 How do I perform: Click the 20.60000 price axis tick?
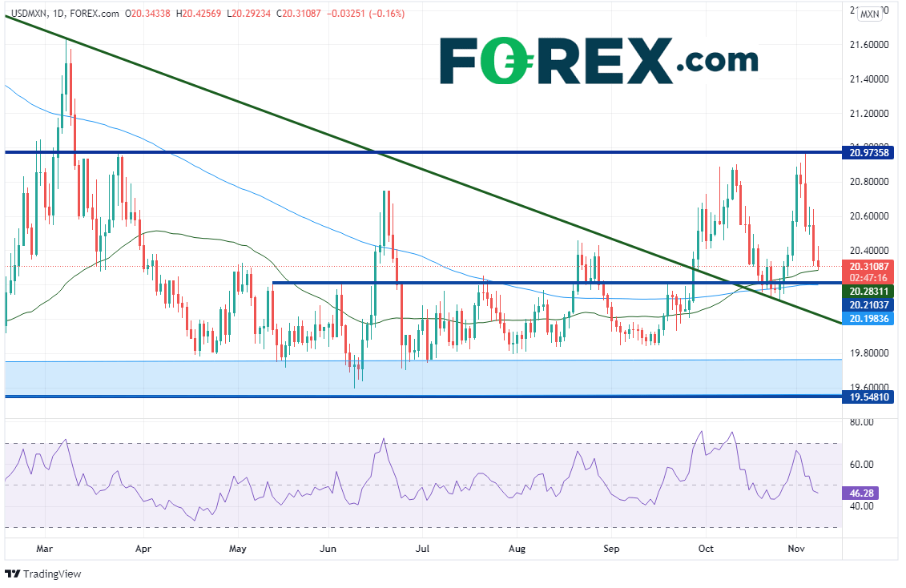coord(869,216)
